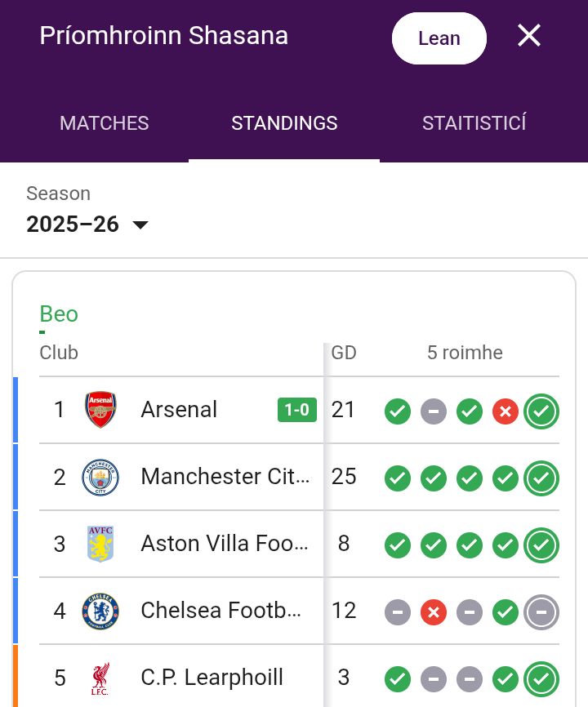This screenshot has width=588, height=707.
Task: Click the Chelsea club crest icon
Action: [x=100, y=611]
